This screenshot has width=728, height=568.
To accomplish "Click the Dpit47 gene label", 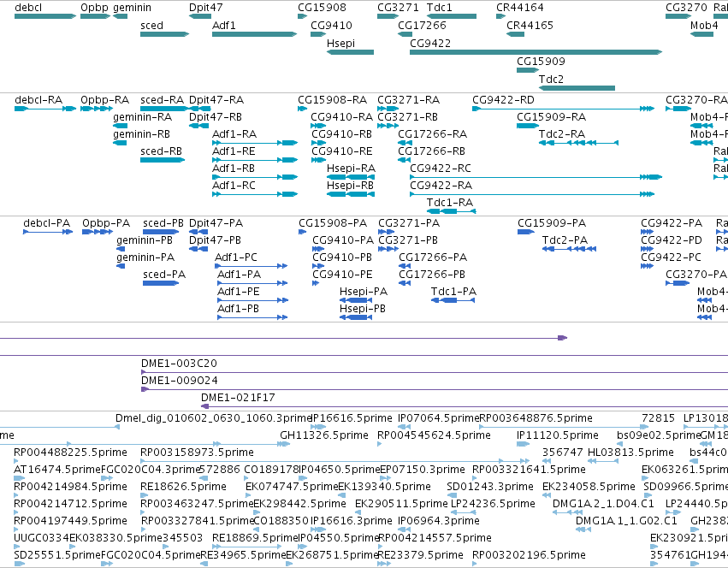I will coord(205,8).
